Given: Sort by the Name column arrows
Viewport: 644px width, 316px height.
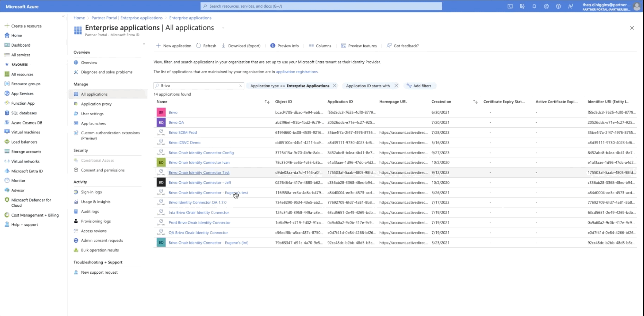Looking at the screenshot, I should (x=267, y=102).
